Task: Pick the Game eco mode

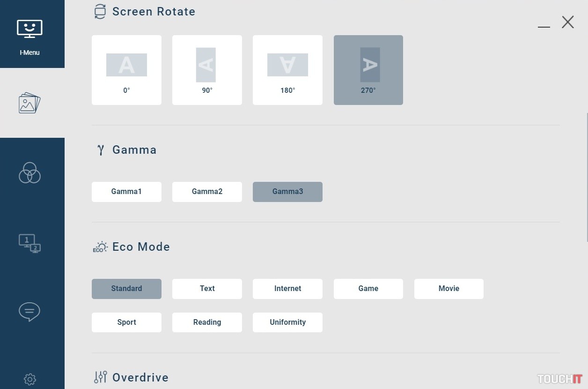Action: pyautogui.click(x=368, y=289)
